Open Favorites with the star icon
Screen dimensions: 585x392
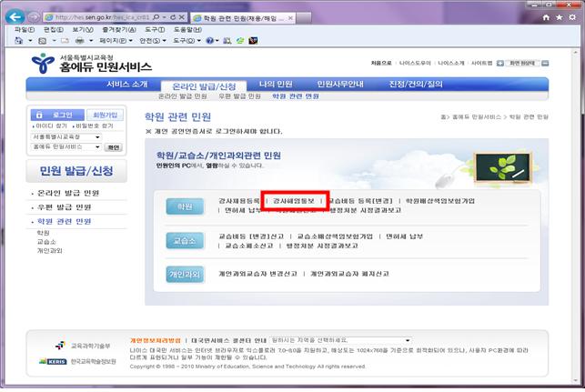(559, 17)
